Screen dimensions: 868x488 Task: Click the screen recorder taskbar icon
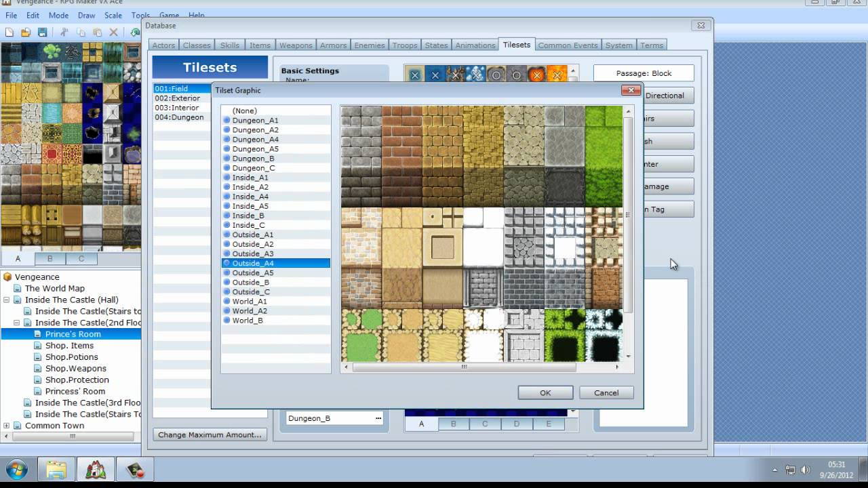(x=135, y=469)
